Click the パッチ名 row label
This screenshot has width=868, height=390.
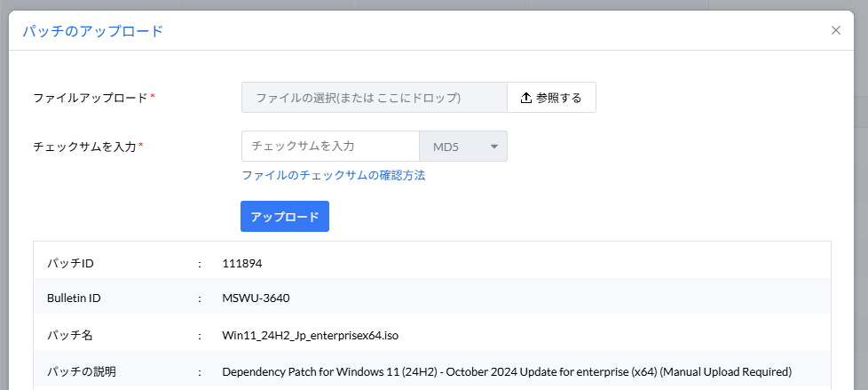click(x=70, y=335)
